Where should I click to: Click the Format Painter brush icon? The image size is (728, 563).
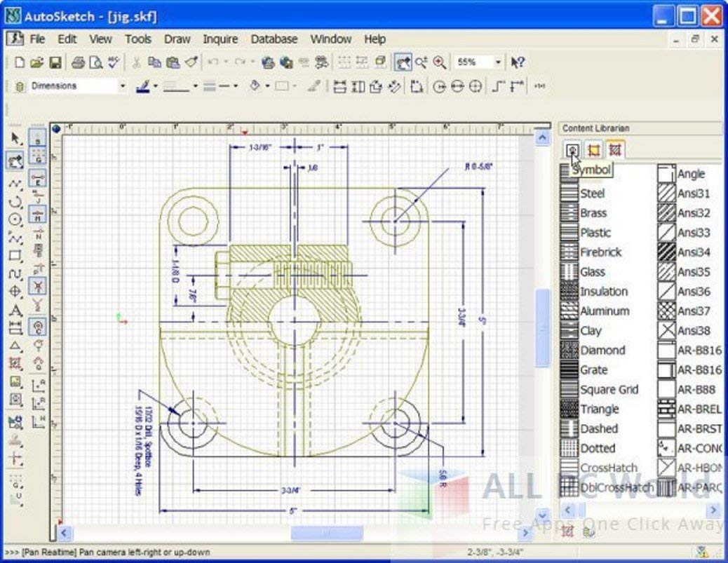pyautogui.click(x=191, y=62)
